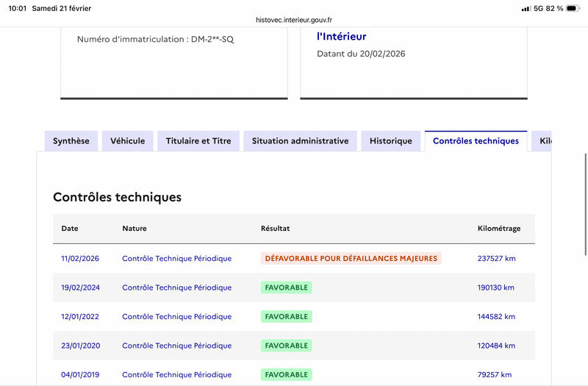The width and height of the screenshot is (588, 386).
Task: Click the page vertical scrollbar
Action: pyautogui.click(x=586, y=204)
